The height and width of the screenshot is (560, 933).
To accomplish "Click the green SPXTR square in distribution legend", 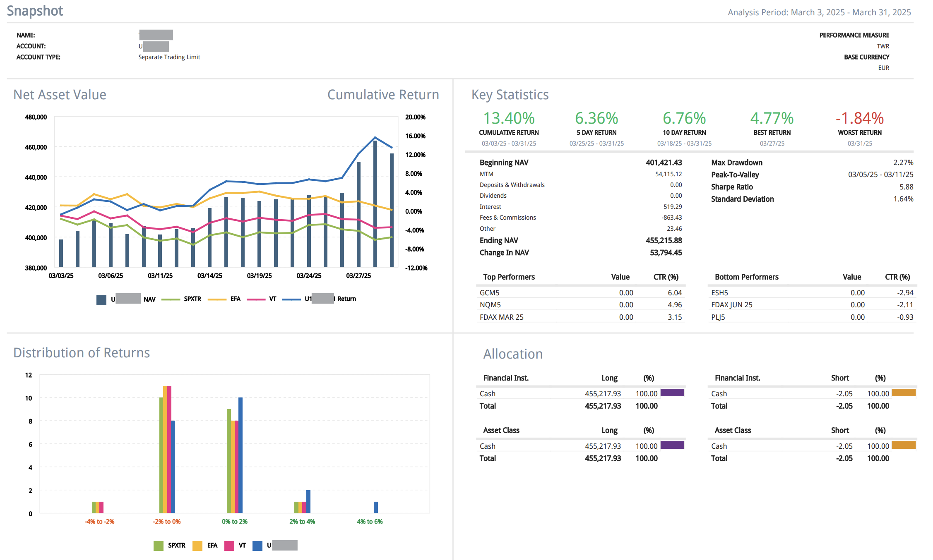I will pos(158,546).
